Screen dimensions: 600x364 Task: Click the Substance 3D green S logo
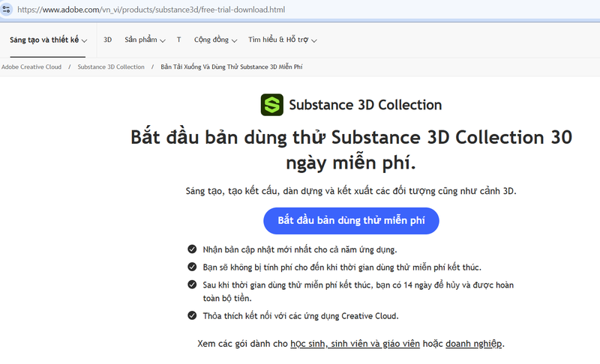coord(272,105)
